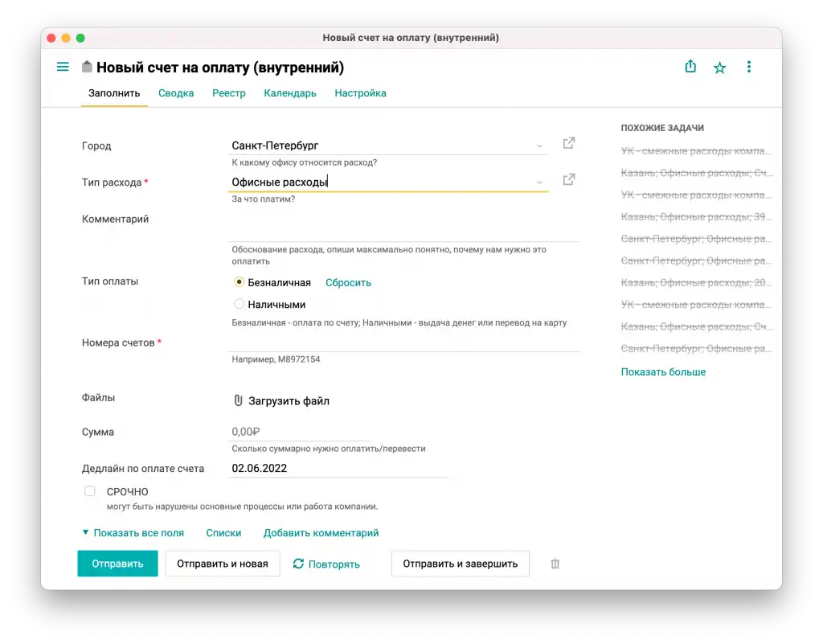Viewport: 823px width, 644px height.
Task: Open the hamburger menu icon
Action: [x=63, y=68]
